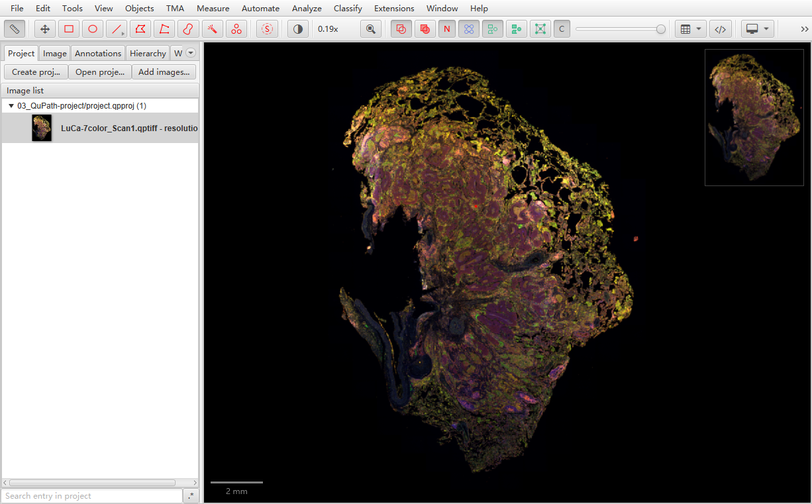Open the TMA menu
The width and height of the screenshot is (812, 504).
pos(176,8)
